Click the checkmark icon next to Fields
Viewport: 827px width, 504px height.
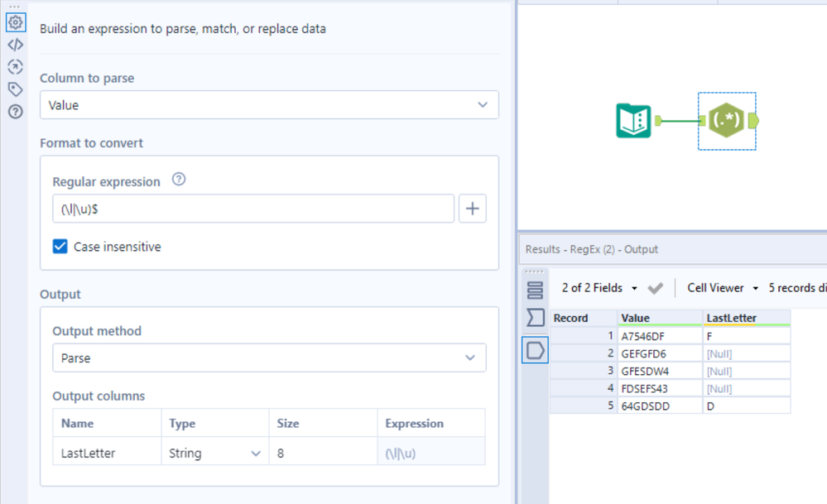click(655, 288)
